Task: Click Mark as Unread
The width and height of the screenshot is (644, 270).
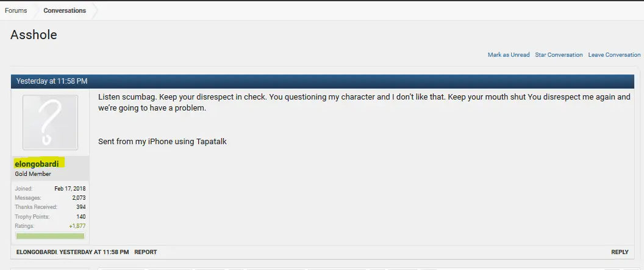Action: click(x=509, y=55)
